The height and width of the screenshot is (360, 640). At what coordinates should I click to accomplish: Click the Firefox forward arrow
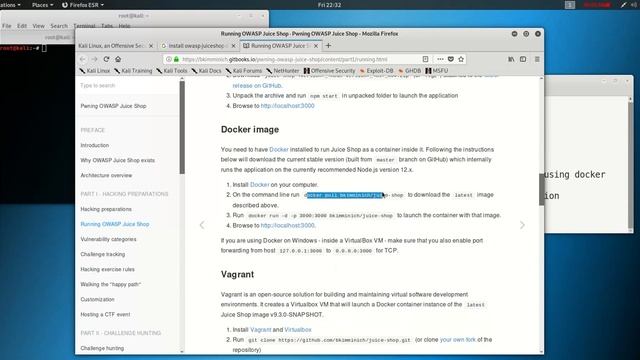click(x=94, y=59)
